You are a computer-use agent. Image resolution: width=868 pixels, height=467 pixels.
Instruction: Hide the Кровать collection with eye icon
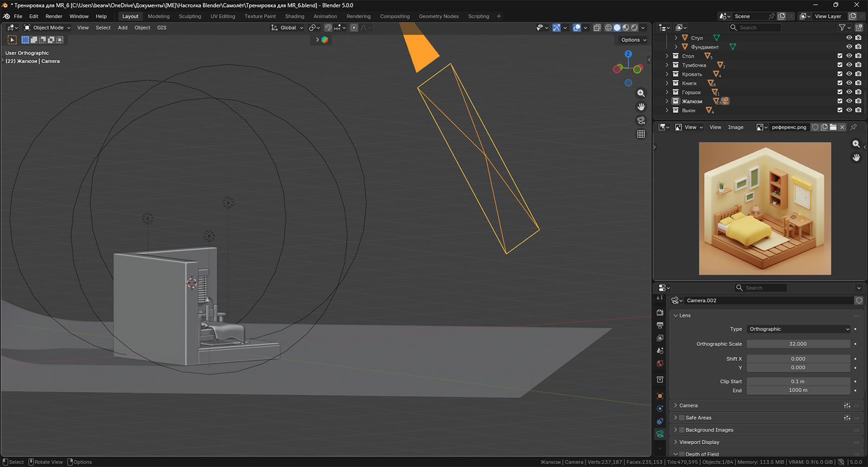[849, 74]
